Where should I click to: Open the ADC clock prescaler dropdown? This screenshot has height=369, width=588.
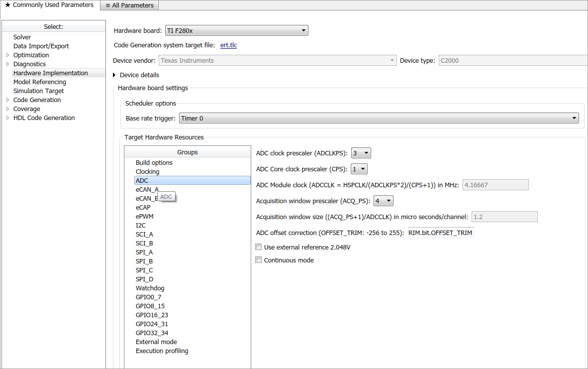(x=361, y=153)
